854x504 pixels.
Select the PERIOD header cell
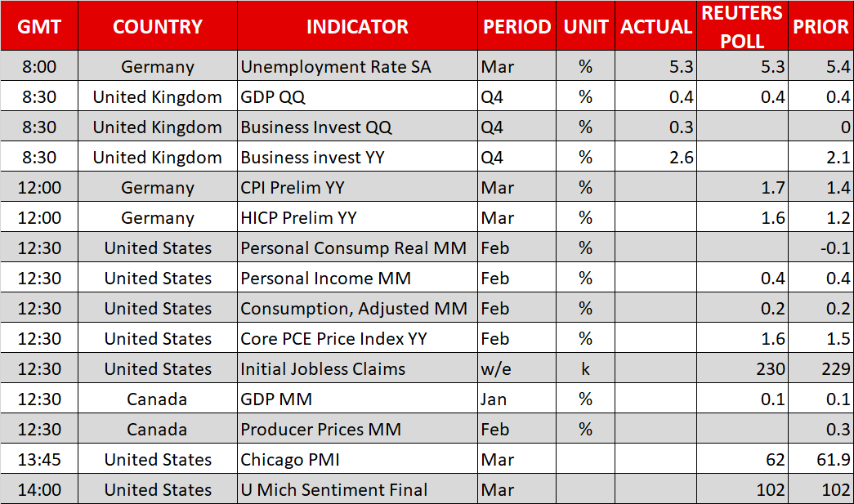click(516, 26)
